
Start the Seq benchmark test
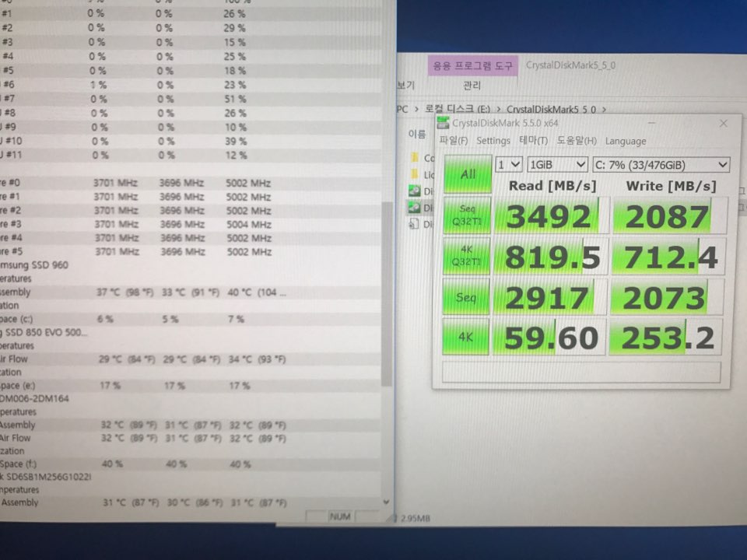tap(466, 297)
